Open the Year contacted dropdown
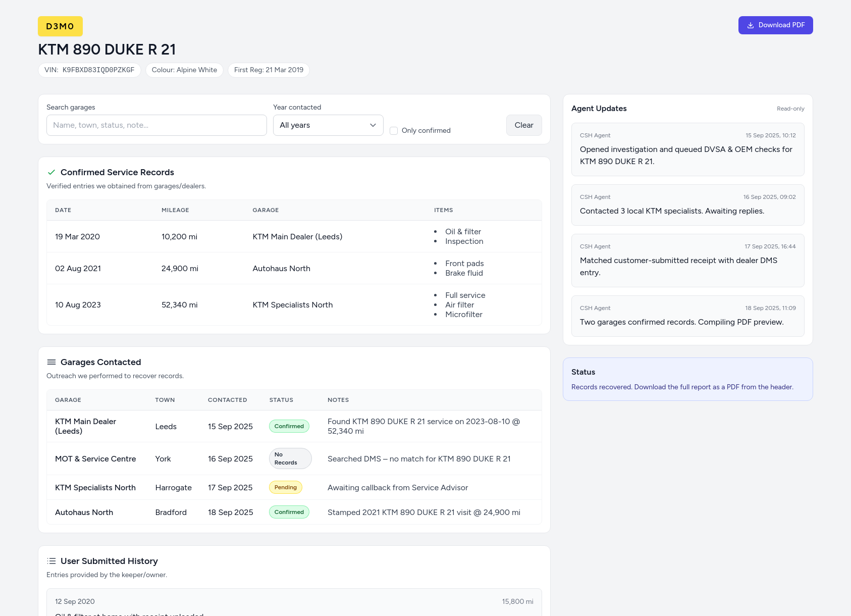851x616 pixels. pyautogui.click(x=328, y=125)
